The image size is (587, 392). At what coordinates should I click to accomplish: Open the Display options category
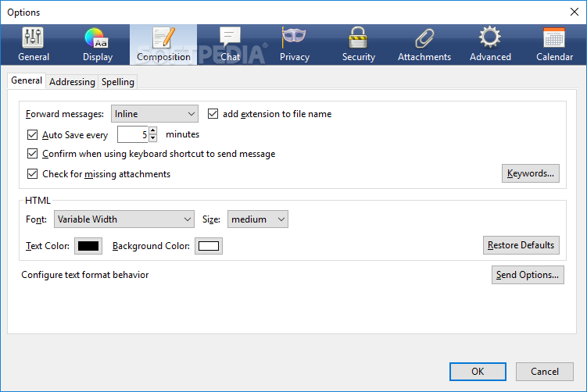98,45
